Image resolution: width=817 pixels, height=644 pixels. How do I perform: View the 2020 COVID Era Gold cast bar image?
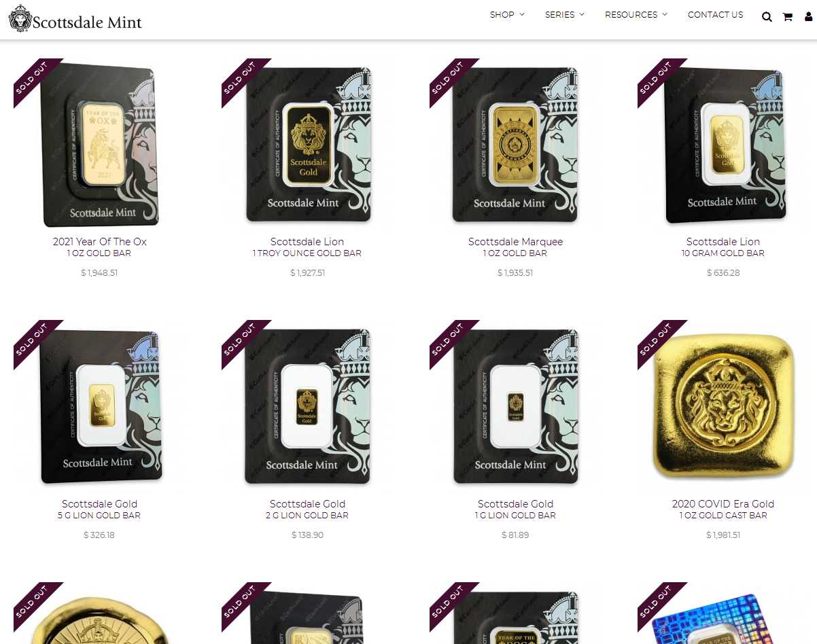tap(723, 406)
